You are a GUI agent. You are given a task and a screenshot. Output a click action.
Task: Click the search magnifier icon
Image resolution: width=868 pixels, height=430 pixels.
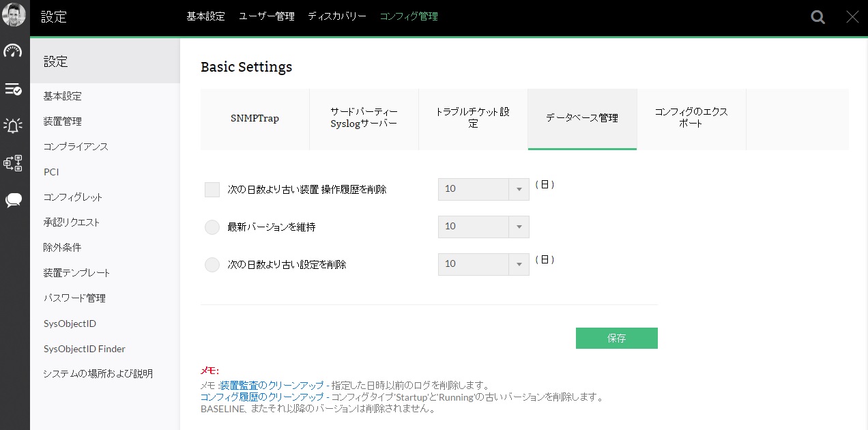point(818,18)
